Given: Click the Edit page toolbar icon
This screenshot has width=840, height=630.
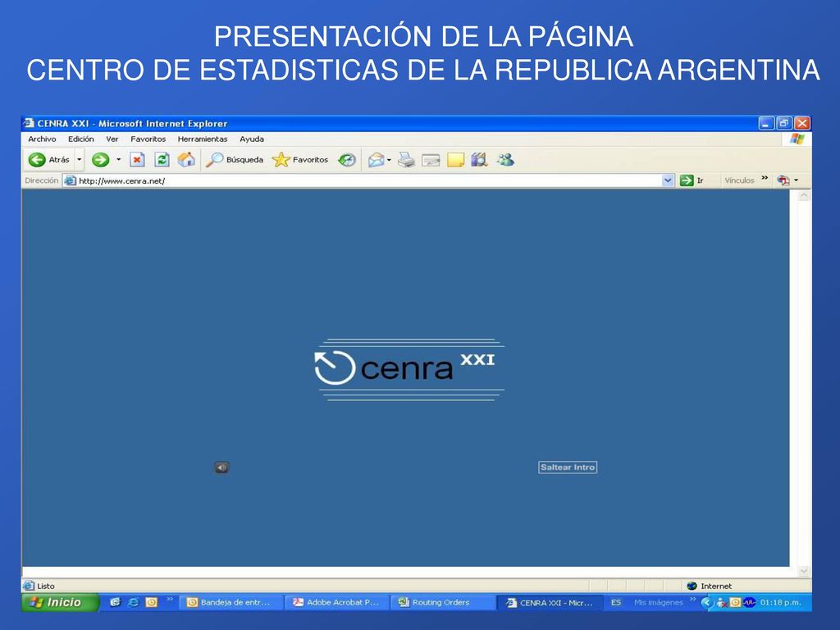Looking at the screenshot, I should (x=431, y=160).
